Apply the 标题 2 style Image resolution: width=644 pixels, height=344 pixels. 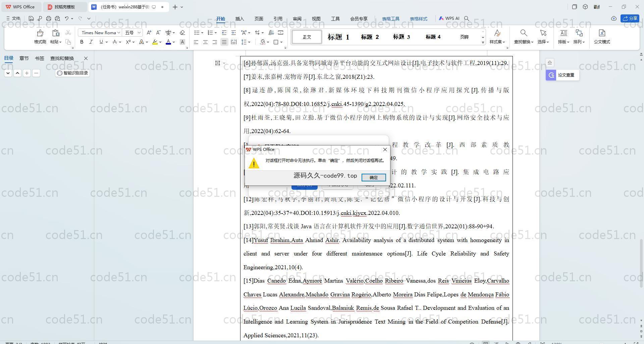tap(370, 37)
